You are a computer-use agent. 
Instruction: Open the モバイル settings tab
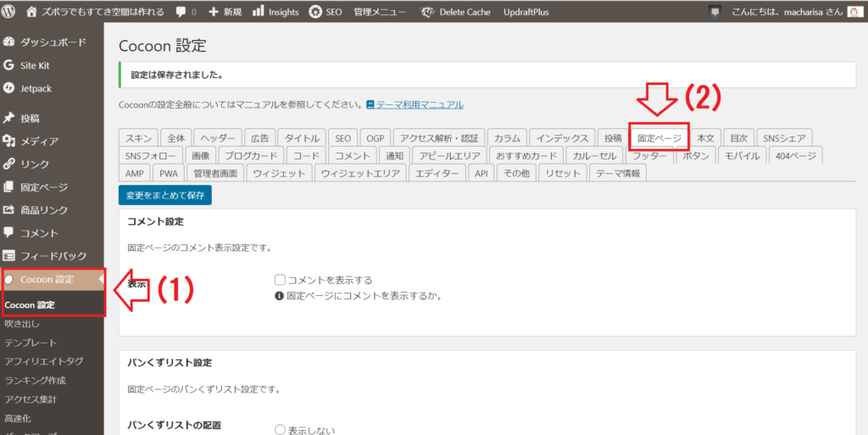click(742, 155)
